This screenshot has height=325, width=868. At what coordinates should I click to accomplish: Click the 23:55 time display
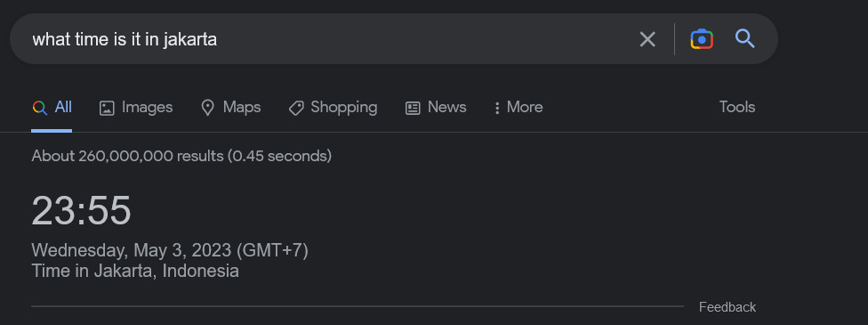(82, 211)
